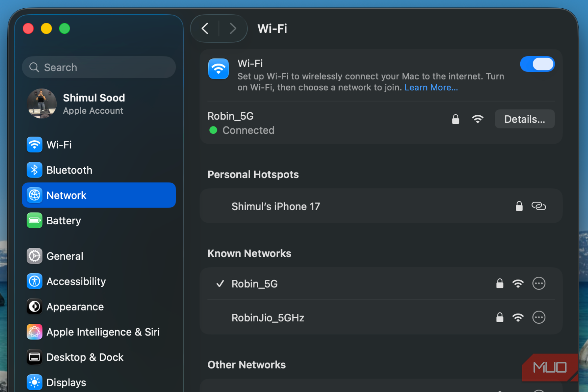
Task: Click the Displays sun icon
Action: (34, 382)
